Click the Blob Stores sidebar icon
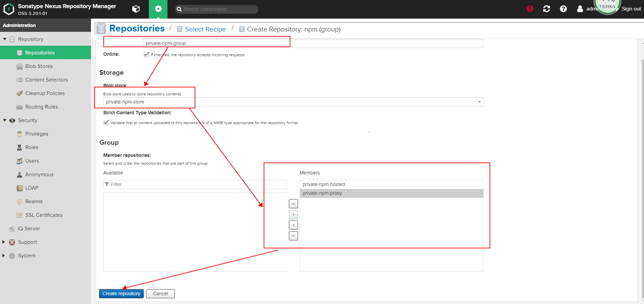644x304 pixels. [20, 66]
